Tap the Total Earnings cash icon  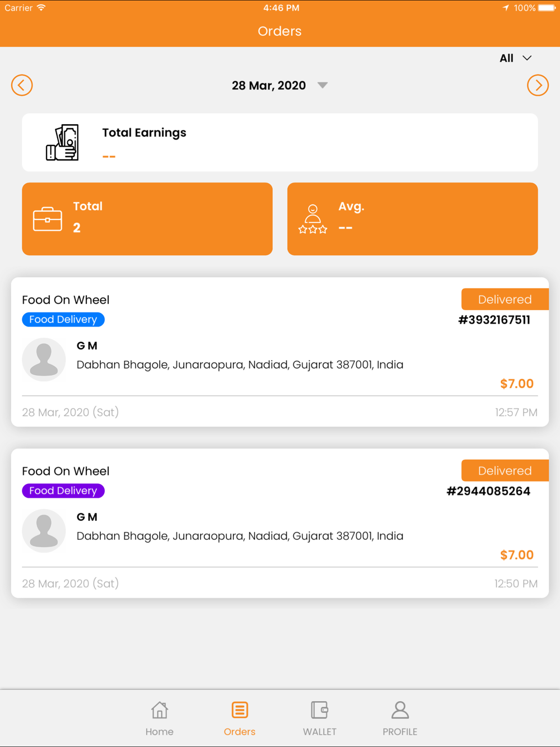[x=62, y=142]
